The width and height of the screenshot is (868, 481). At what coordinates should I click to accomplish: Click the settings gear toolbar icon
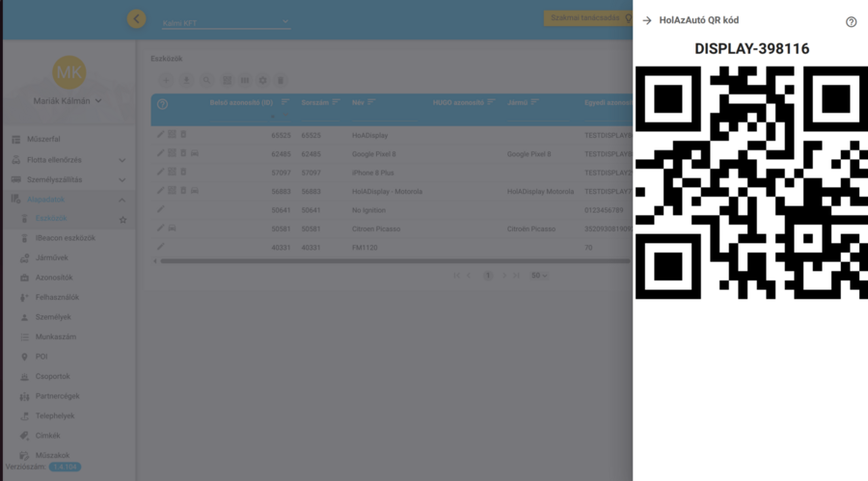[x=263, y=80]
